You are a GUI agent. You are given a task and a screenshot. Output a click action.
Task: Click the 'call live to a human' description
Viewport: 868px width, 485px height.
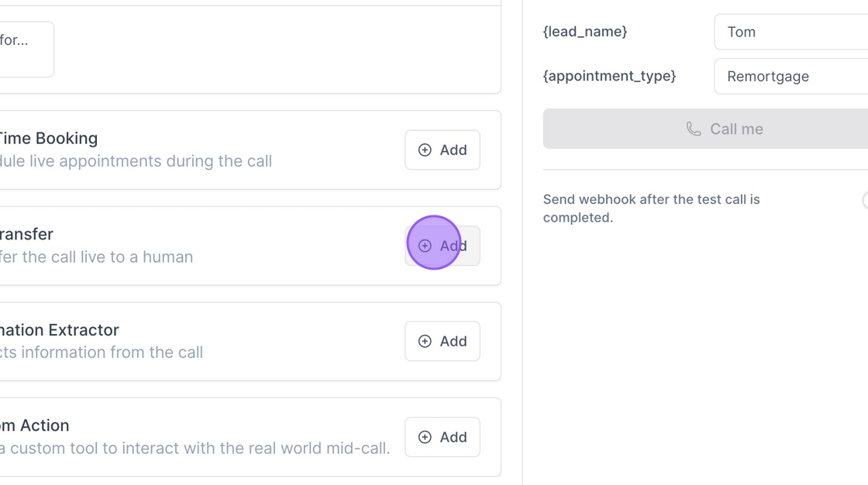pos(97,256)
